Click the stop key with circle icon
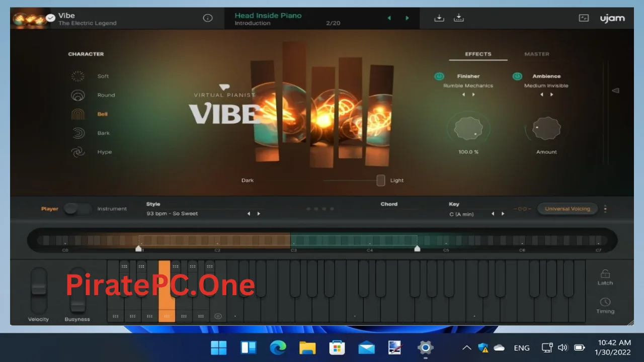 (x=218, y=316)
